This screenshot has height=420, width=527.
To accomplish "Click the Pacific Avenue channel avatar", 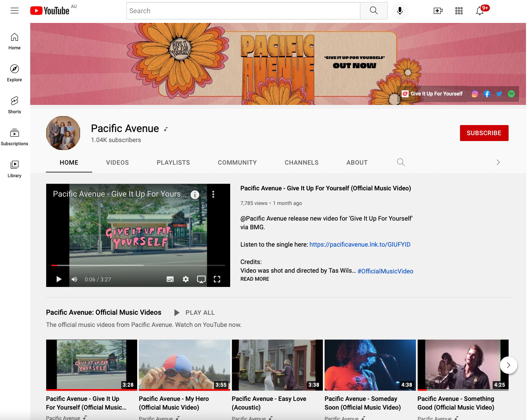I will pos(63,133).
